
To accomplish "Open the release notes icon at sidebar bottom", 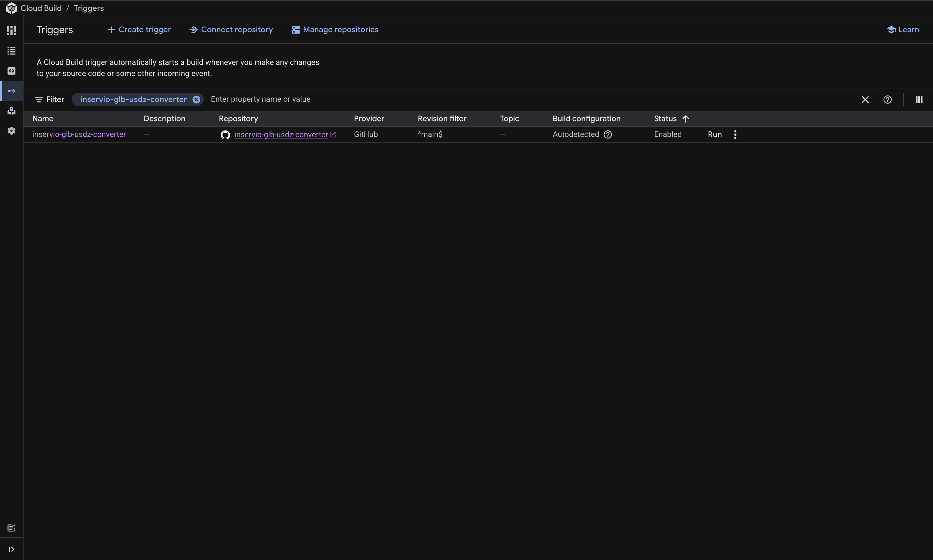I will (x=11, y=528).
